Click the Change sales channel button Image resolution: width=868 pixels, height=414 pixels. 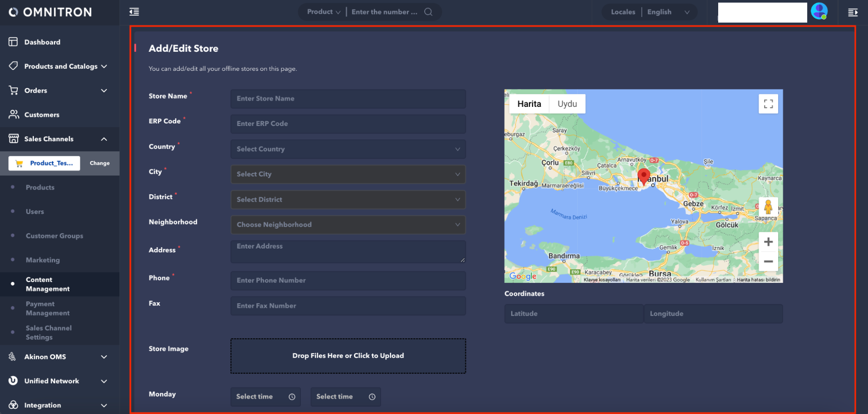click(99, 163)
